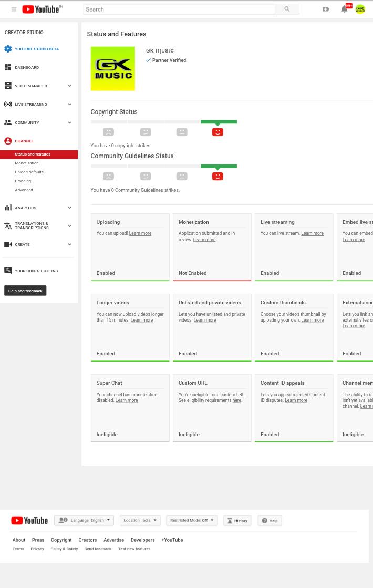Open the footer Creators link
This screenshot has height=588, width=373.
(87, 540)
